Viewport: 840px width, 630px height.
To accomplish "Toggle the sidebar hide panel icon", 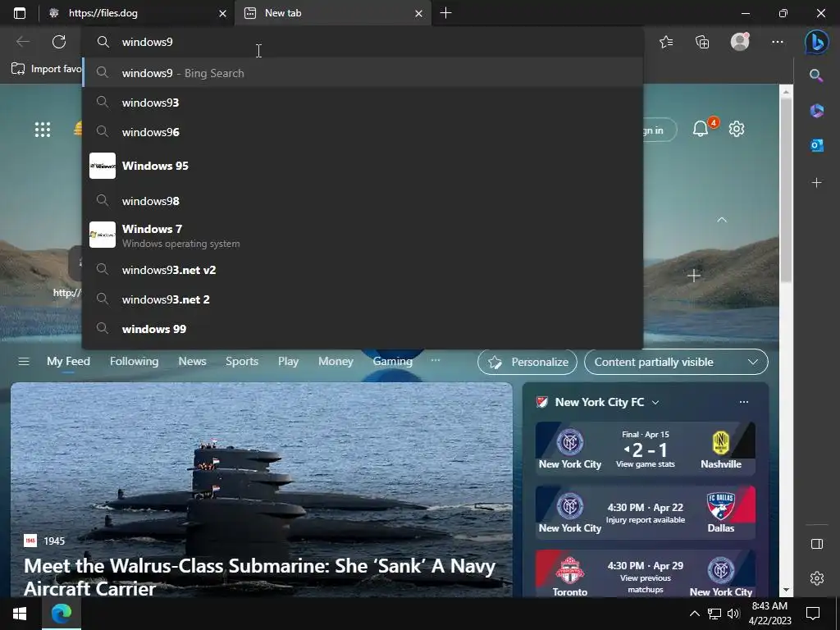I will point(816,544).
